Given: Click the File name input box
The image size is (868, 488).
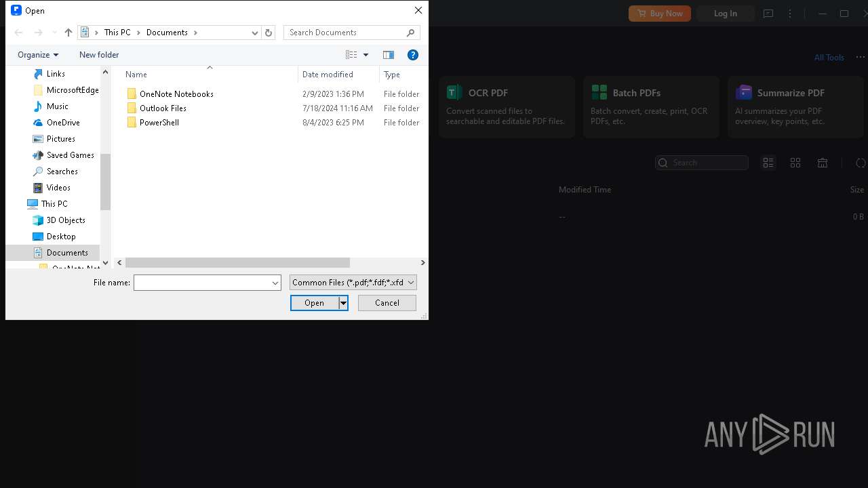Looking at the screenshot, I should click(202, 283).
